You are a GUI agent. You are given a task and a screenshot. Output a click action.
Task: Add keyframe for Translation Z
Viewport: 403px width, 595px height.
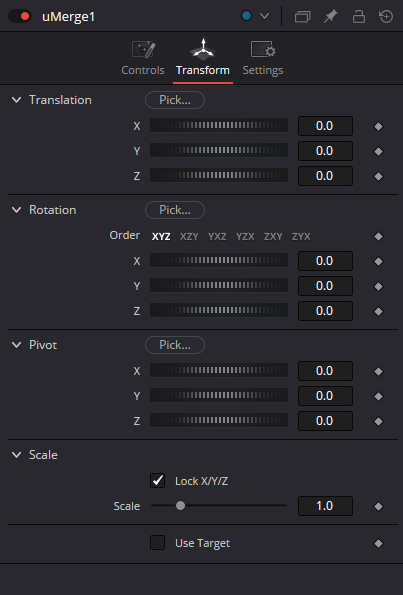point(378,176)
